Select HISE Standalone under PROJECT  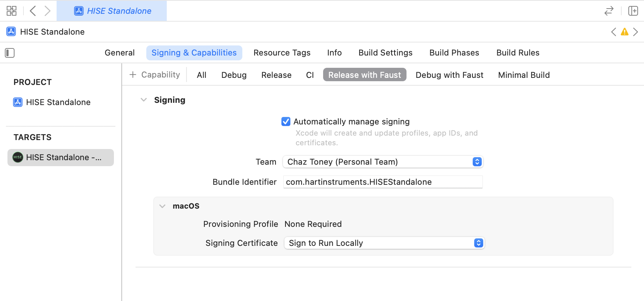click(x=58, y=102)
